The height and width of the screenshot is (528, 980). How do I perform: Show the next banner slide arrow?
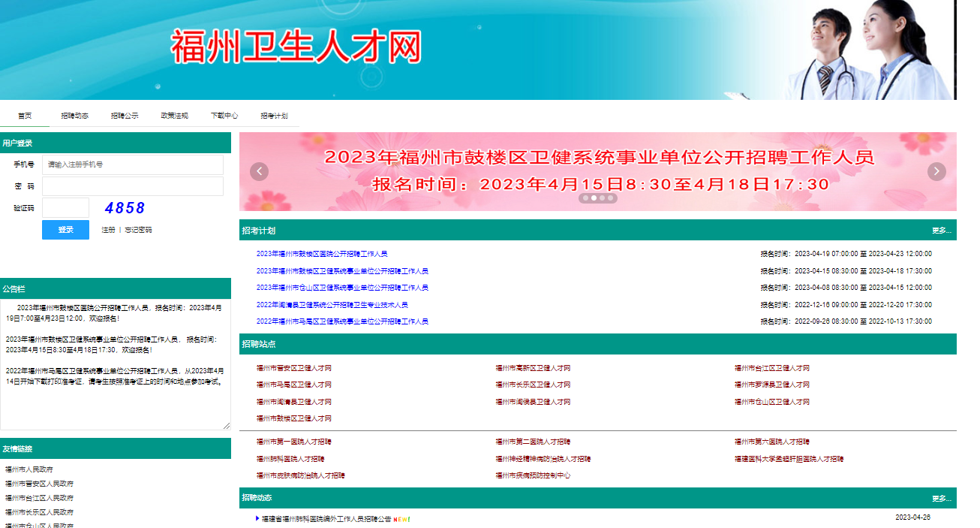936,171
